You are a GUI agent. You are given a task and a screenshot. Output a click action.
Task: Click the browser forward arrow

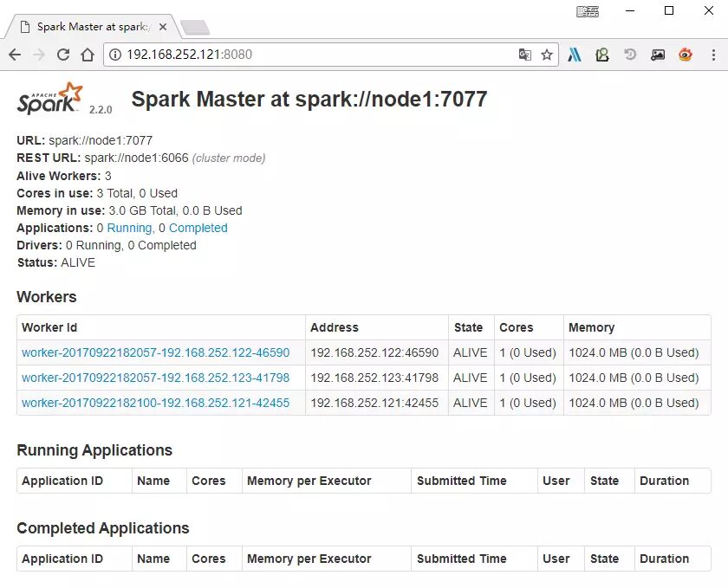[x=39, y=55]
